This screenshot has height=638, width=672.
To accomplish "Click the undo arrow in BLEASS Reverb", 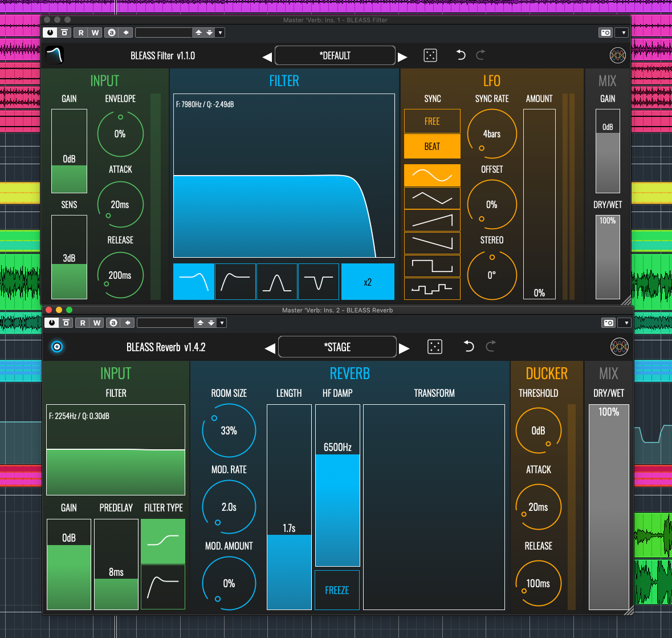I will pos(469,346).
